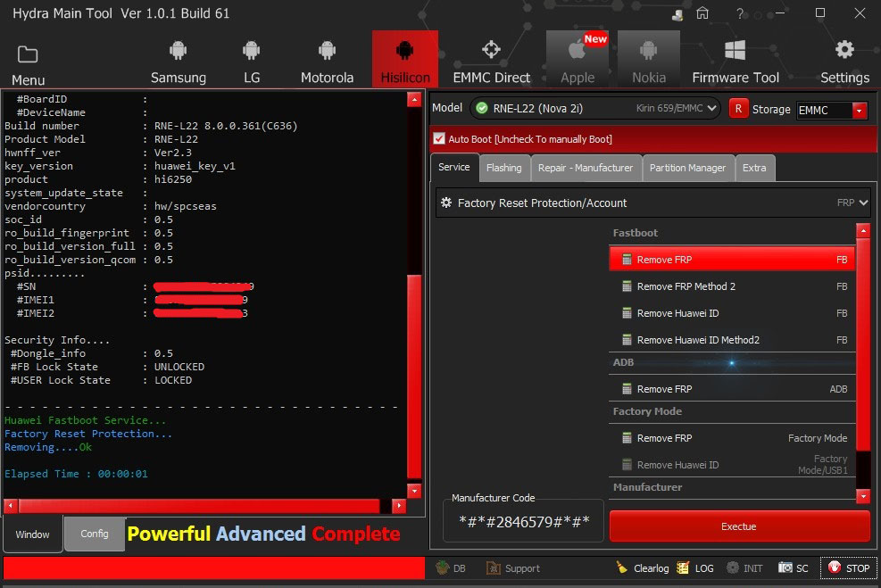This screenshot has height=588, width=881.
Task: Click log horizontal scrollbar thumb
Action: (199, 506)
